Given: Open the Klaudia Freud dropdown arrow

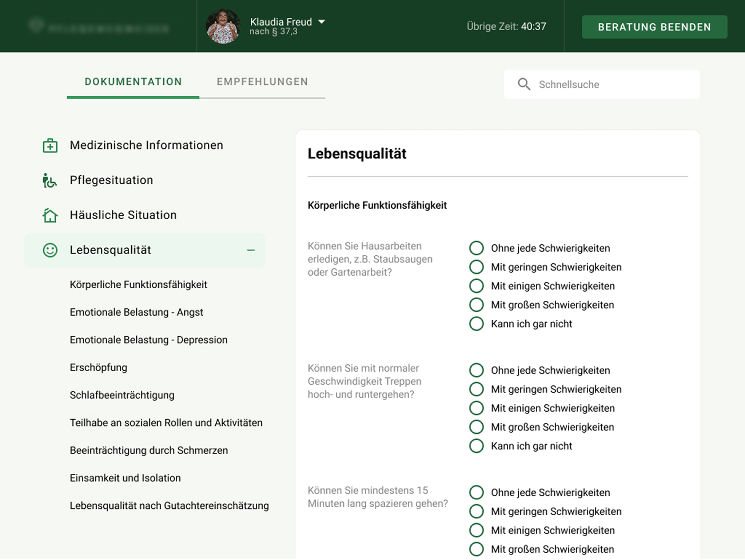Looking at the screenshot, I should coord(322,22).
